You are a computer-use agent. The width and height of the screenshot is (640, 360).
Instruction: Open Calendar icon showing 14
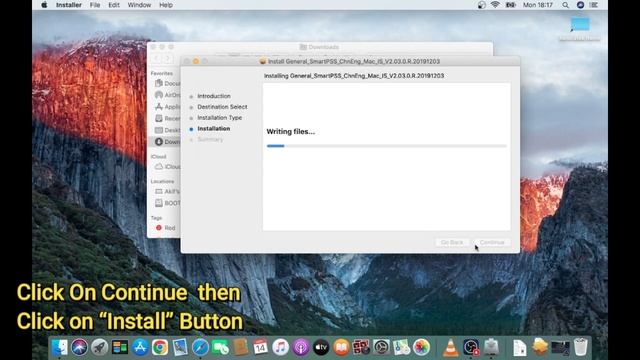point(260,347)
